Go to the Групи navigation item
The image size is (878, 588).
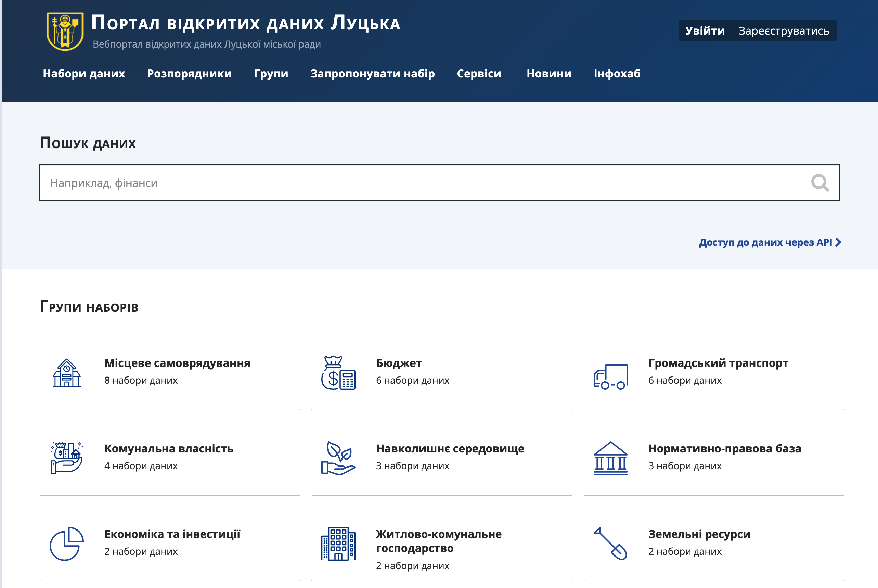(x=271, y=74)
